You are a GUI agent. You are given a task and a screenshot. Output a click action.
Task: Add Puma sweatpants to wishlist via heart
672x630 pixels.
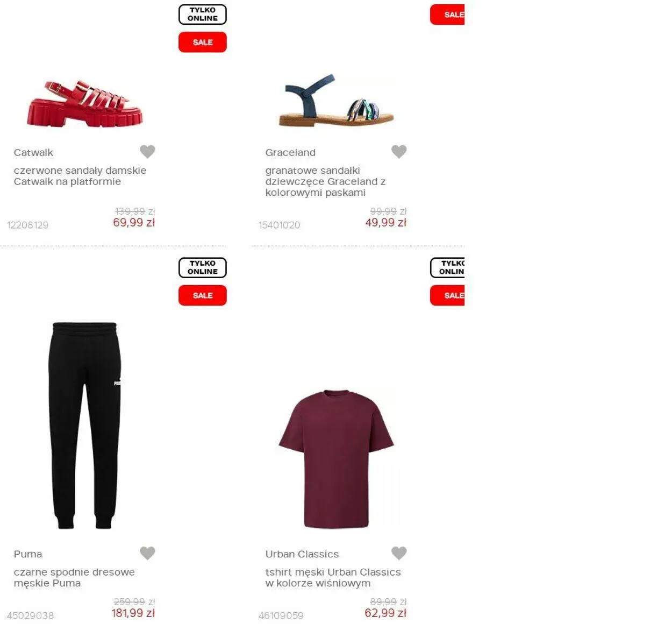click(x=147, y=553)
